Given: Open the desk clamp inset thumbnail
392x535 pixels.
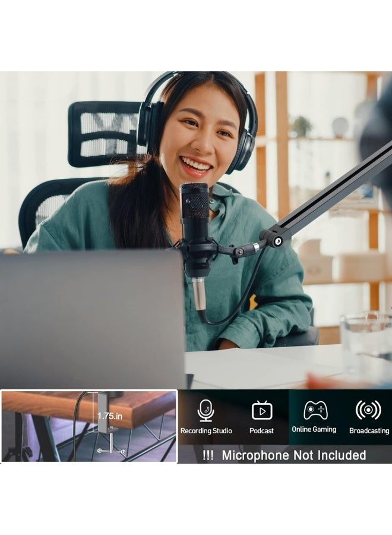Looking at the screenshot, I should [89, 426].
